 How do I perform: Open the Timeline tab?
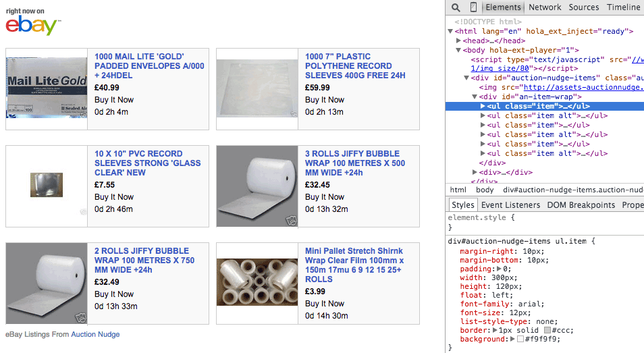coord(624,7)
